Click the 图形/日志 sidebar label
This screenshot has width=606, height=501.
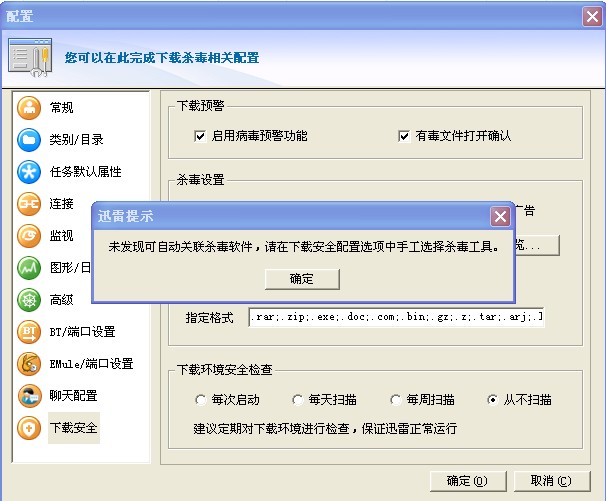70,268
